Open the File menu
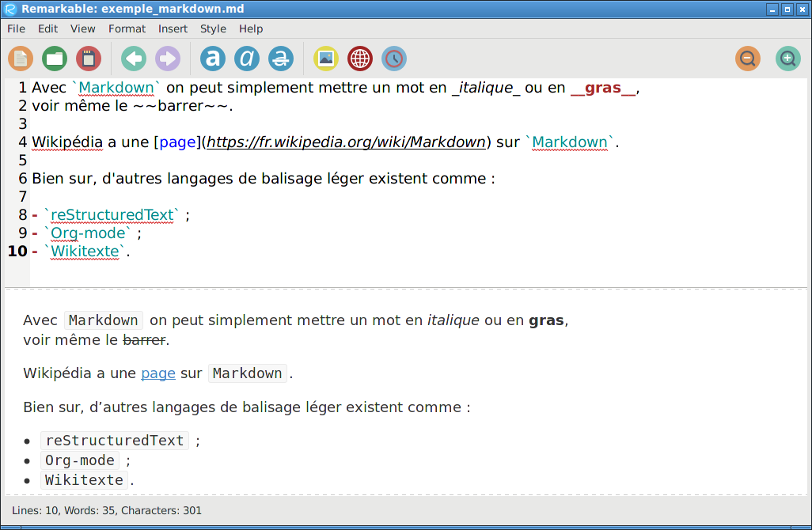This screenshot has width=812, height=530. (x=17, y=28)
